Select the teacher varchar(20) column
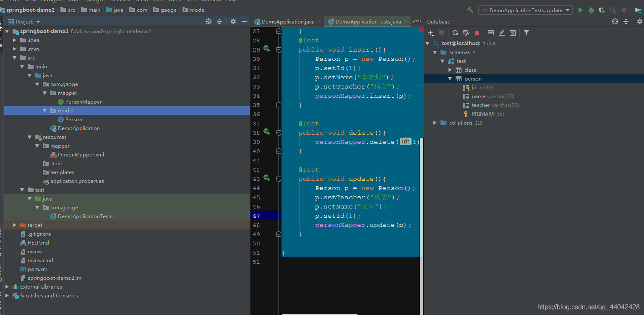Image resolution: width=644 pixels, height=315 pixels. pyautogui.click(x=495, y=105)
